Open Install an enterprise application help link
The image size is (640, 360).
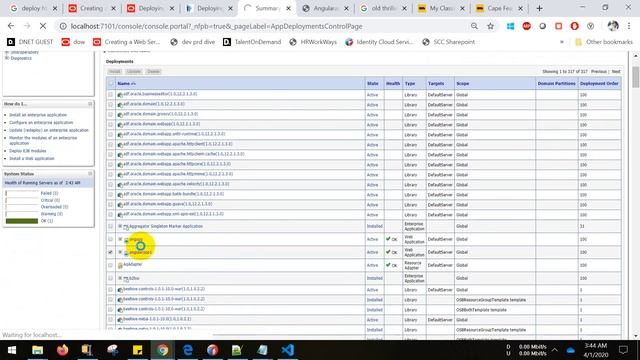(38, 115)
